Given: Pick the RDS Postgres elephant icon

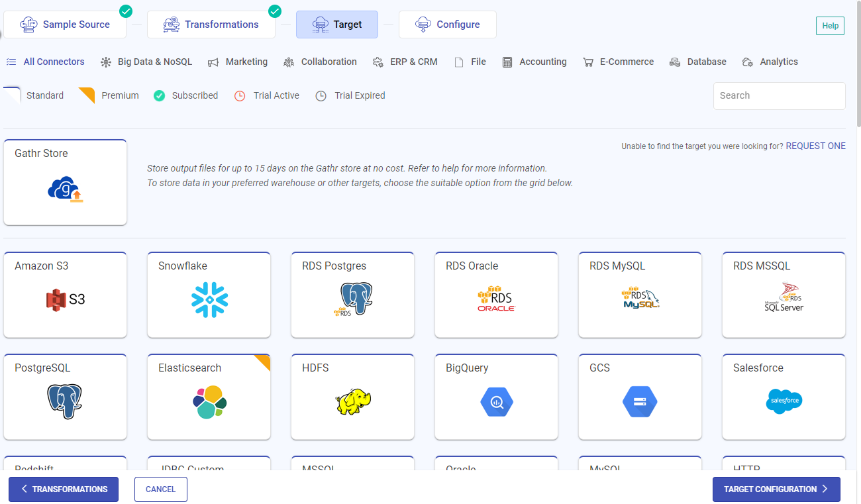Looking at the screenshot, I should tap(353, 299).
